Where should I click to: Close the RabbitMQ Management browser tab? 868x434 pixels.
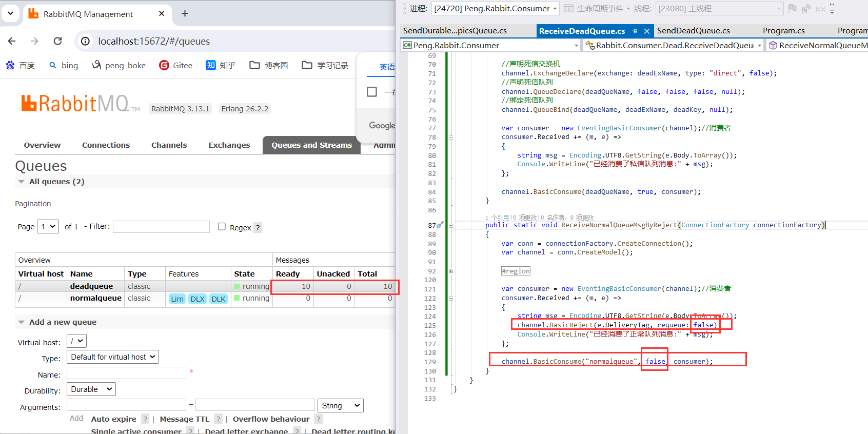162,14
